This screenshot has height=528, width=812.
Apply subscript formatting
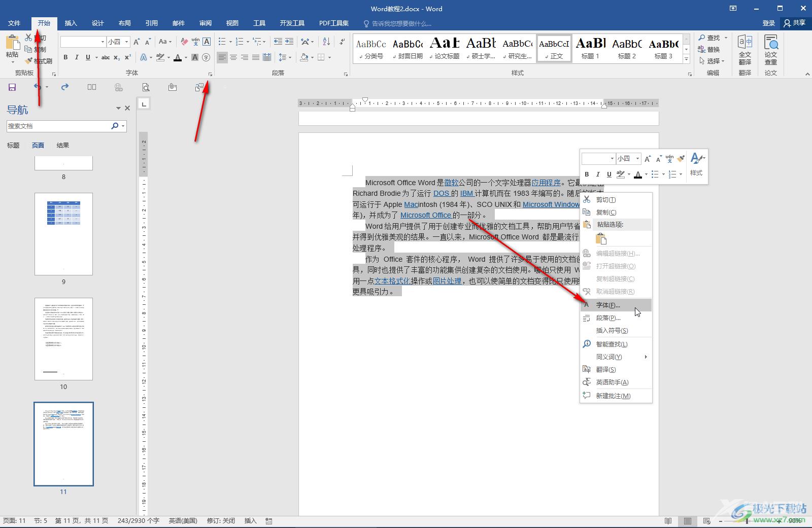coord(117,57)
